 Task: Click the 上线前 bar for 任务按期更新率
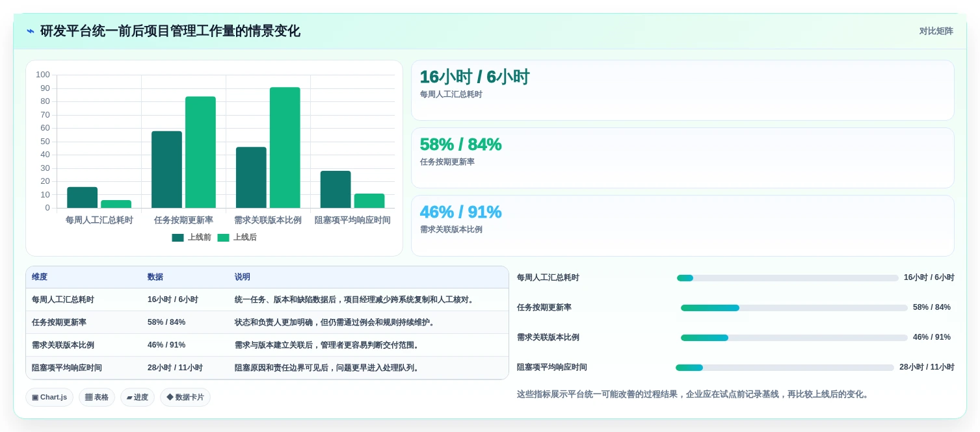(x=166, y=170)
